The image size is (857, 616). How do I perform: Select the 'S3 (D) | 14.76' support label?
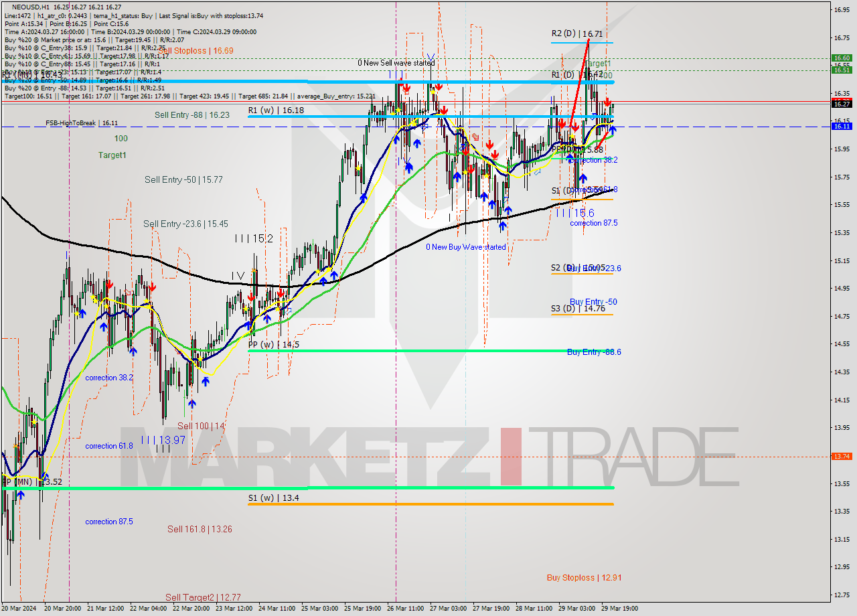(x=578, y=309)
